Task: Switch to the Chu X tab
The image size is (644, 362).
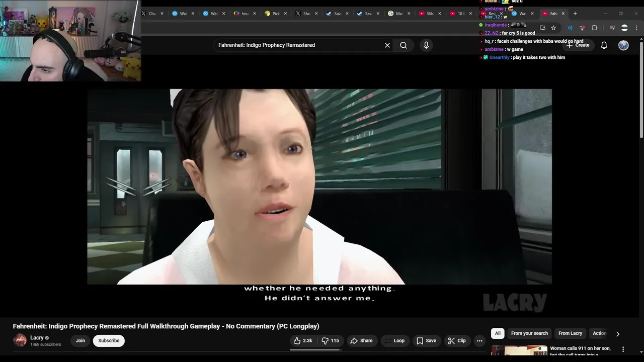Action: tap(151, 14)
